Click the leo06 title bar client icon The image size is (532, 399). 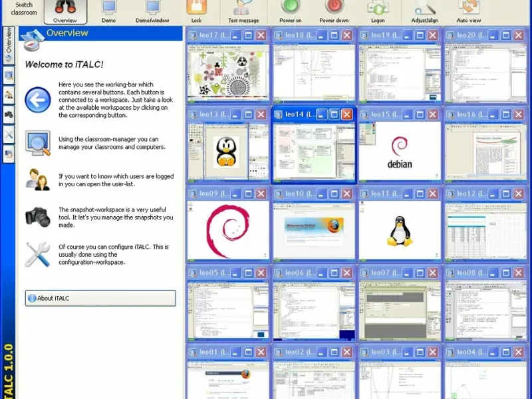tap(279, 273)
